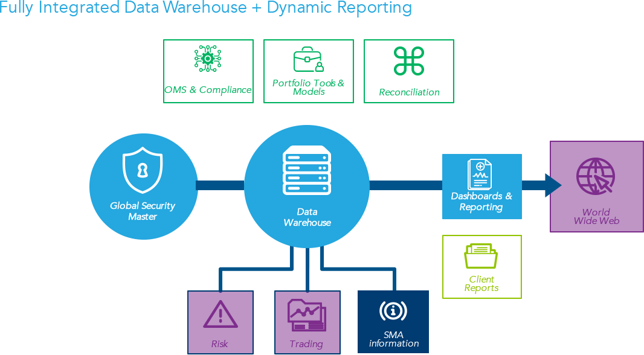Select the Global Security Master shield icon

point(143,171)
